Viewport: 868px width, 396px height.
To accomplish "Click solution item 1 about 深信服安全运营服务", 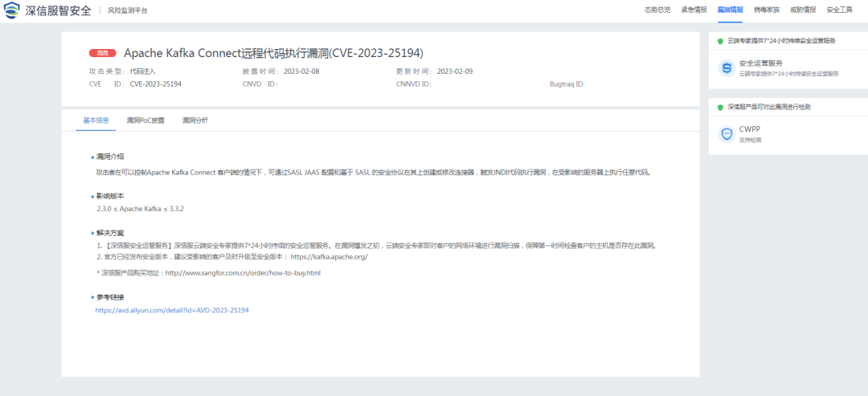I will click(x=376, y=246).
